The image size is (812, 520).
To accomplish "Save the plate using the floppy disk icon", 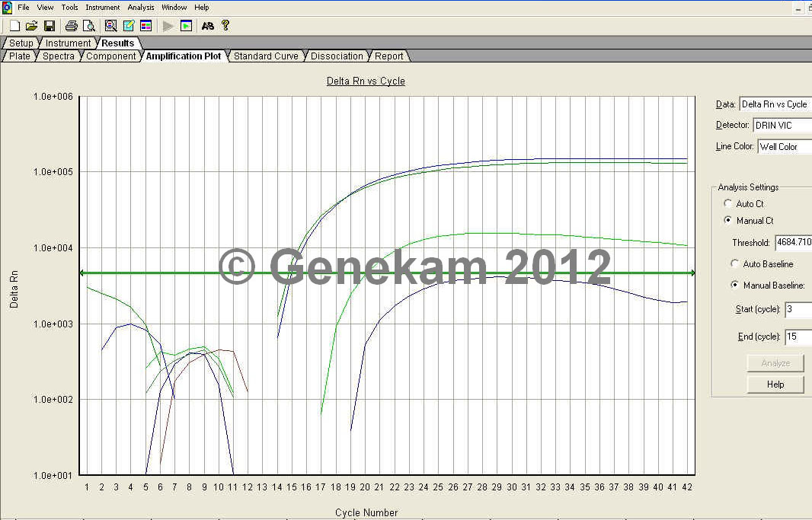I will 50,25.
